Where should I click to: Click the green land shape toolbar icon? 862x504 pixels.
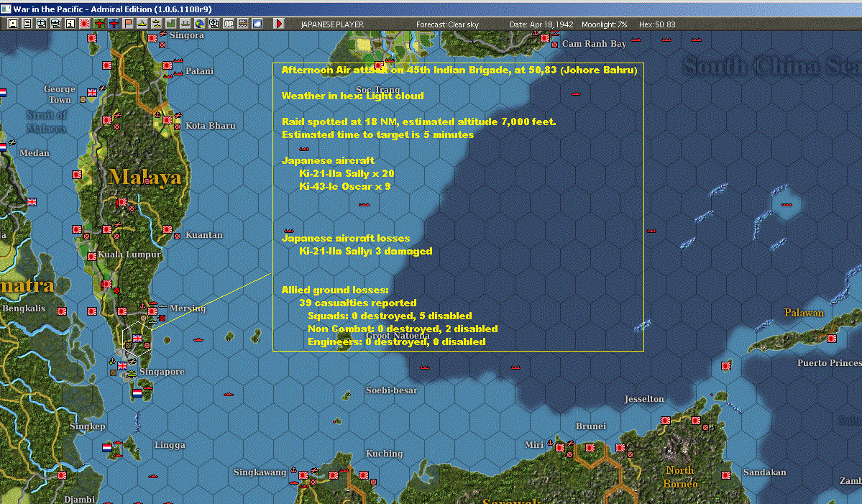(170, 24)
